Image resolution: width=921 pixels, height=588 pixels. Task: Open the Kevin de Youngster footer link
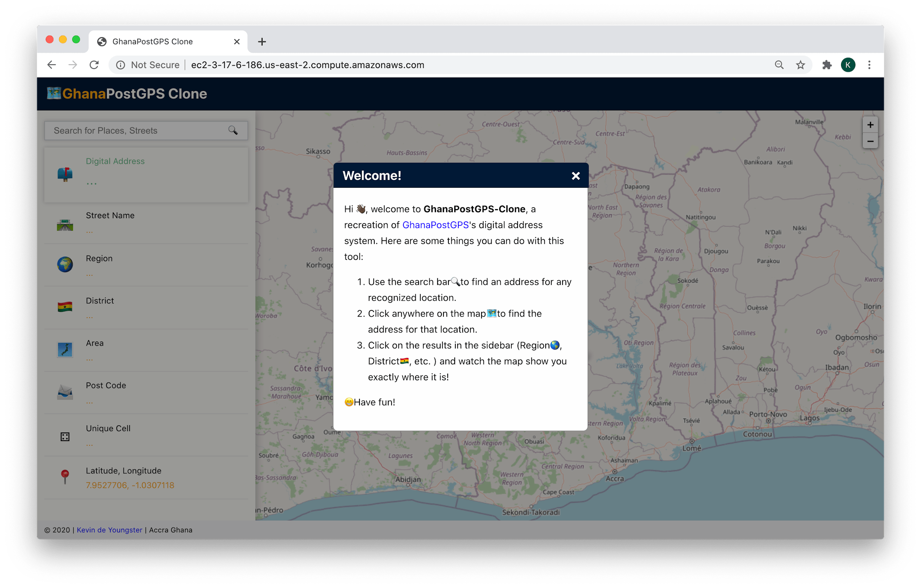click(x=109, y=530)
